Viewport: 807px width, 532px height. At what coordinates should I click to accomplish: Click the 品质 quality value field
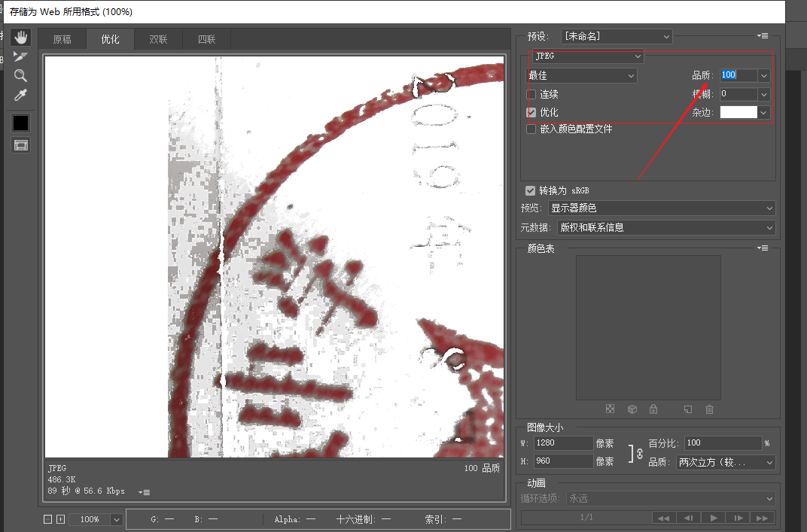click(x=738, y=75)
